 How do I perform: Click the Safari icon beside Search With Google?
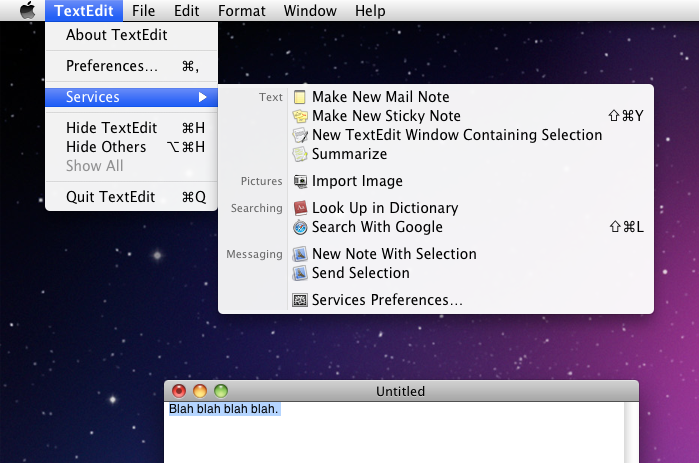point(300,227)
